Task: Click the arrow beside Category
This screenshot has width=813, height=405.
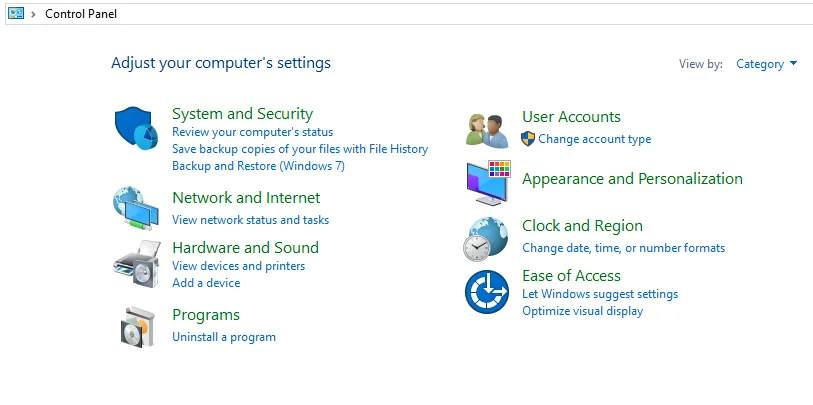Action: click(x=793, y=64)
